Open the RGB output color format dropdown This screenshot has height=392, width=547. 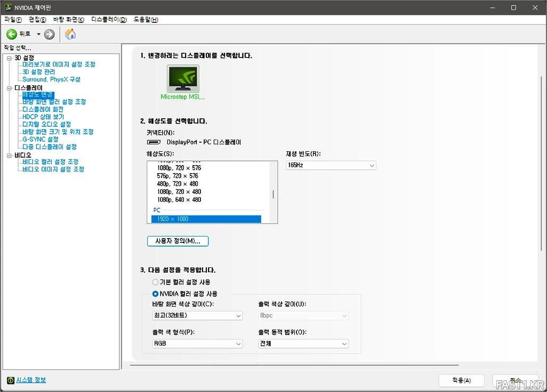[x=197, y=344]
